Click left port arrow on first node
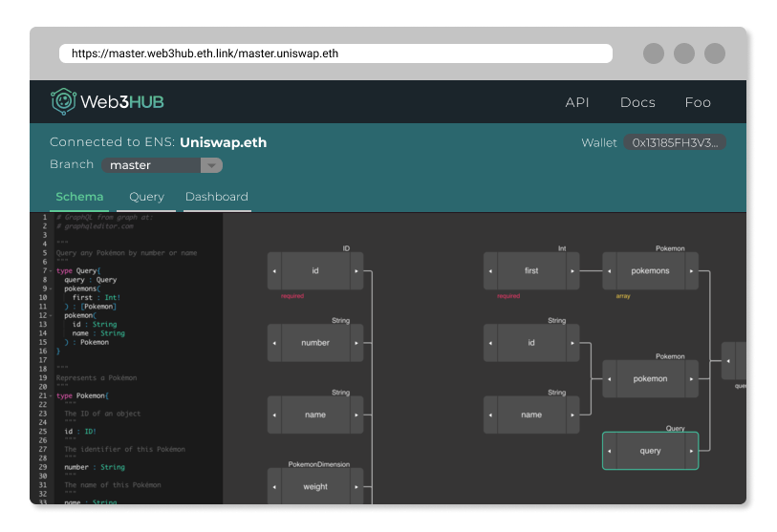 (x=490, y=271)
